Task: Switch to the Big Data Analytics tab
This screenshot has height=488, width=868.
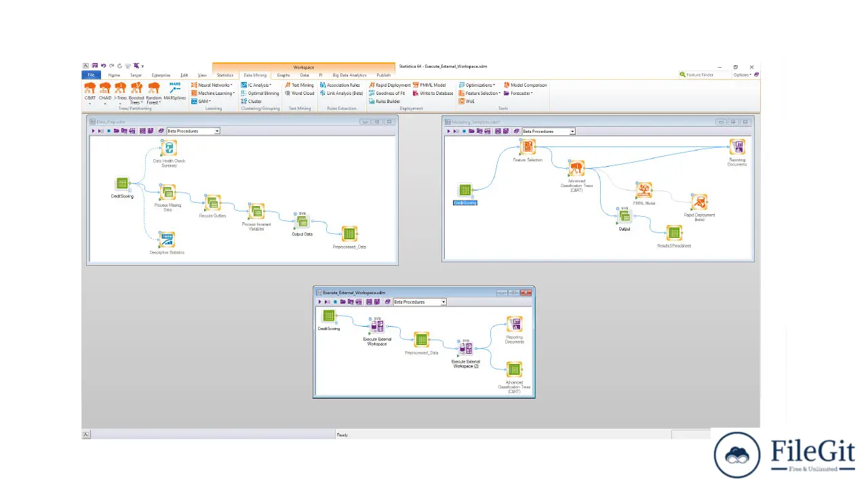Action: tap(349, 75)
